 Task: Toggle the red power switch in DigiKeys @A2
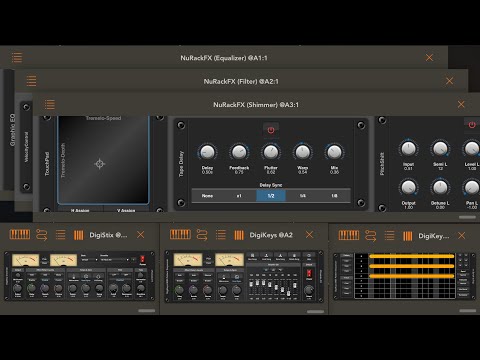coord(309,273)
